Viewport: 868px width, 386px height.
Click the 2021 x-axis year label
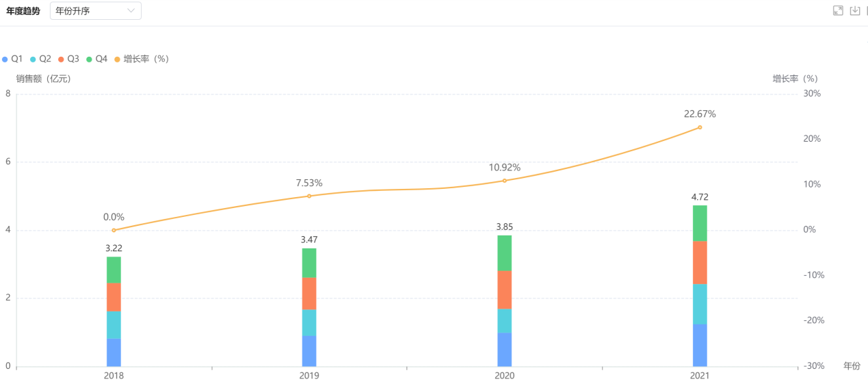coord(700,376)
